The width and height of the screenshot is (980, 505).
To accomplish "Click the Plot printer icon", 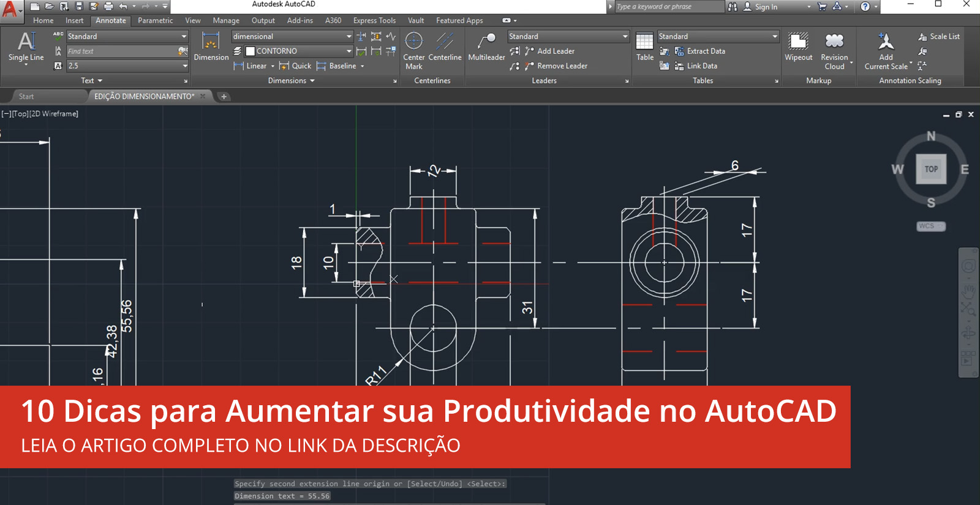I will point(108,6).
